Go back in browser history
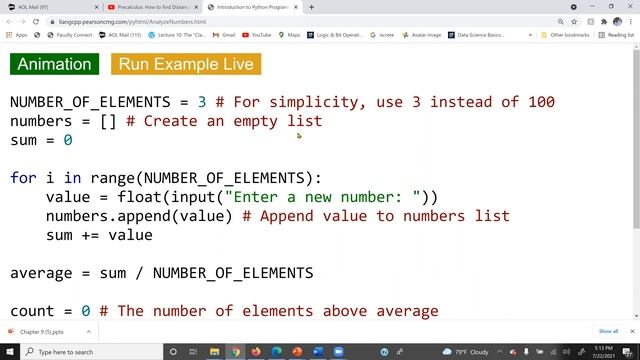 pos(9,22)
